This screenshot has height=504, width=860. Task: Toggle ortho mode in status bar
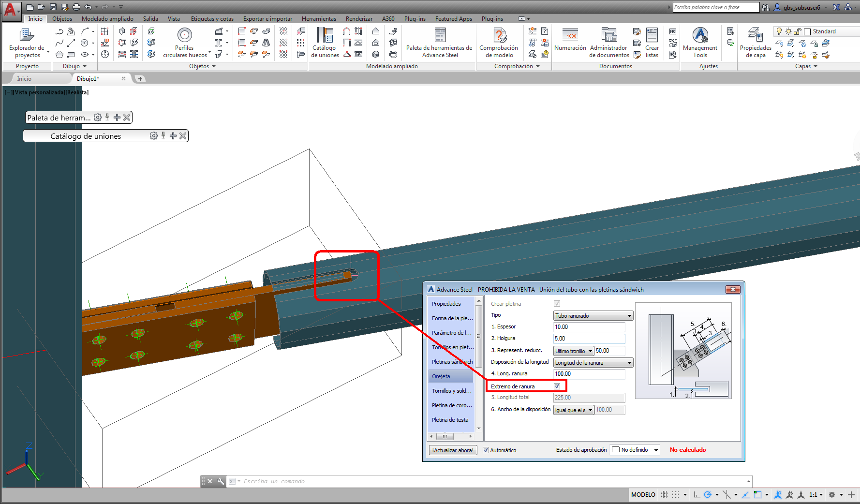(697, 494)
